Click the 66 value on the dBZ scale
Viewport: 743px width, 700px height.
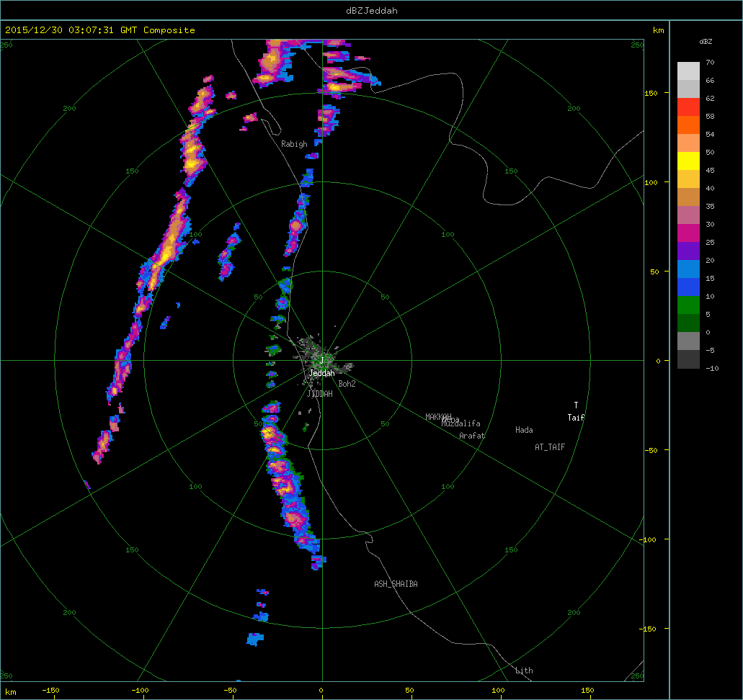click(x=710, y=80)
